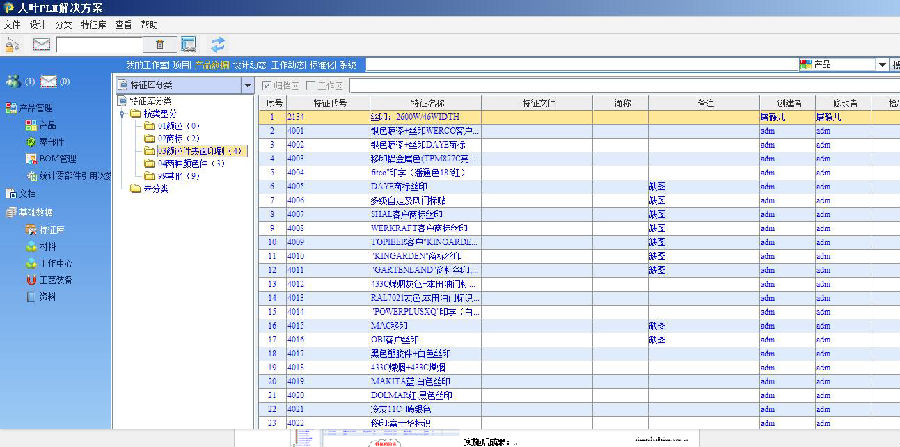Select the 工艺装备 magnet icon in sidebar
900x447 pixels.
[29, 280]
